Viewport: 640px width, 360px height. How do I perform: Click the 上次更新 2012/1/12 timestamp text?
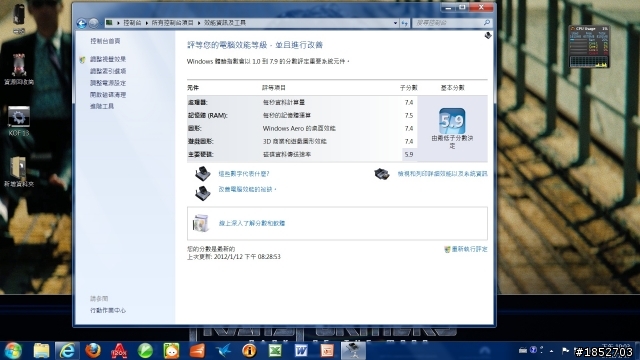pyautogui.click(x=234, y=257)
